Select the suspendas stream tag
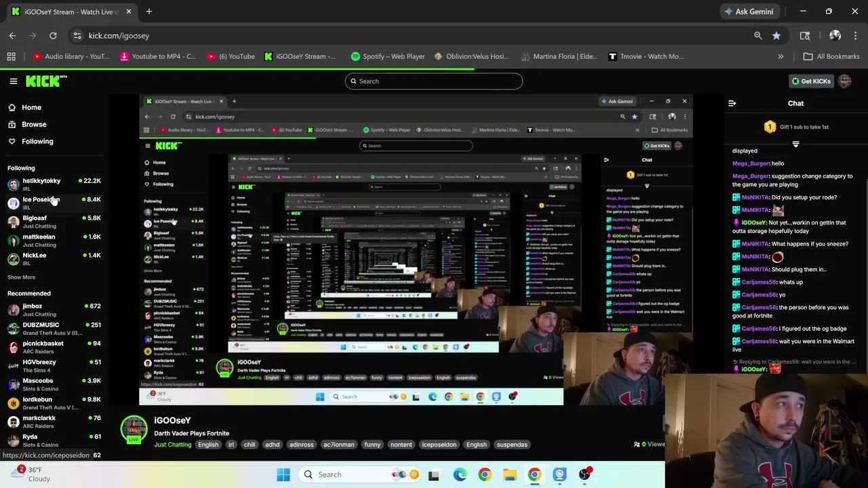Image resolution: width=868 pixels, height=488 pixels. 512,445
